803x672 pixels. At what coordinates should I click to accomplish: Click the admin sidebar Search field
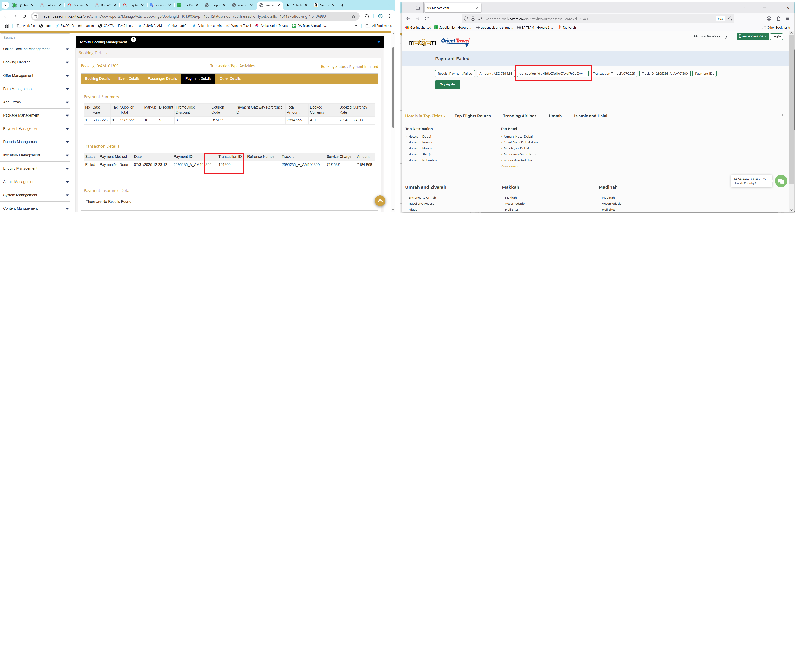[x=35, y=38]
